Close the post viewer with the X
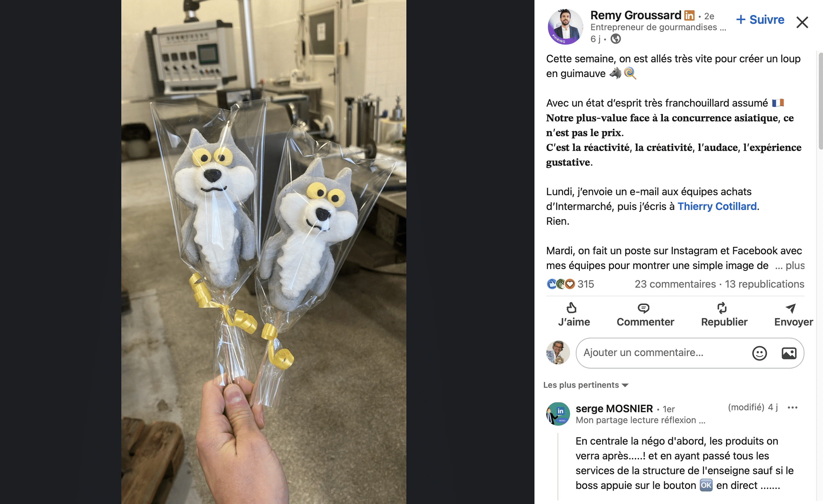This screenshot has height=504, width=823. tap(802, 22)
